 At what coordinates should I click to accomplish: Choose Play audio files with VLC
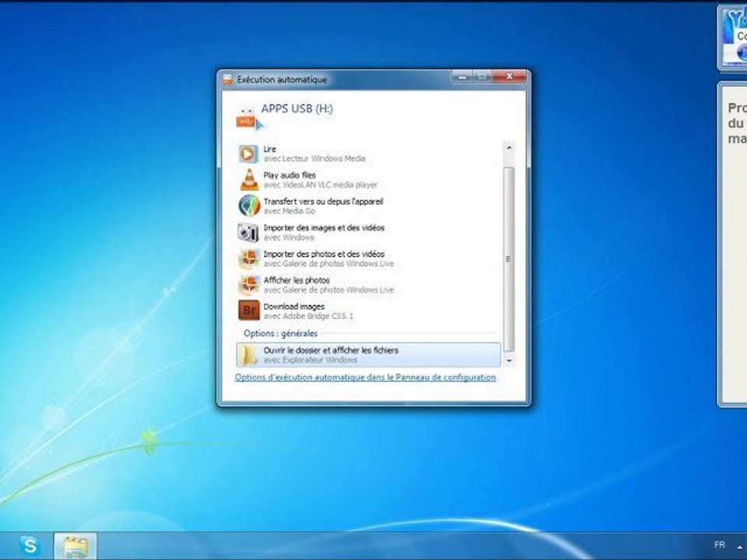pos(368,180)
